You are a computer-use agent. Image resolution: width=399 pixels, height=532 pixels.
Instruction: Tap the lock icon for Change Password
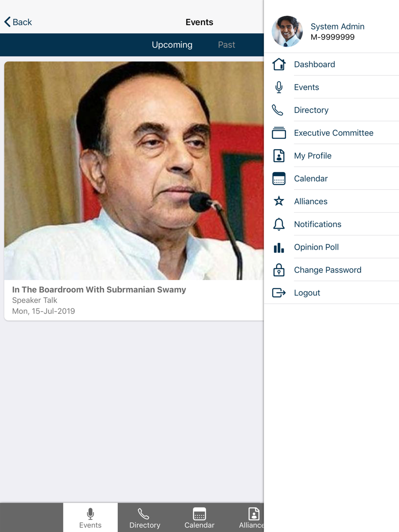coord(279,270)
